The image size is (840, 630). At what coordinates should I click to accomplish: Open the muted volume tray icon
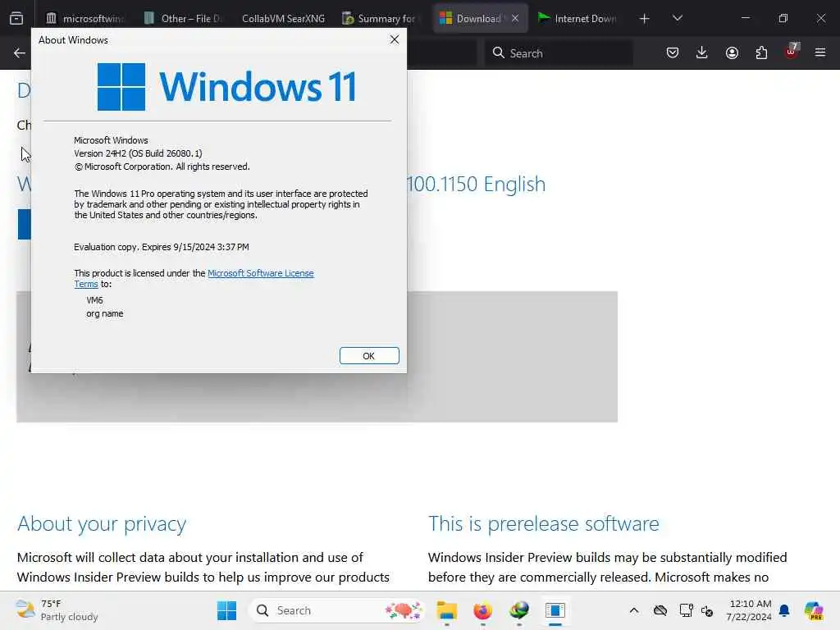coord(707,610)
